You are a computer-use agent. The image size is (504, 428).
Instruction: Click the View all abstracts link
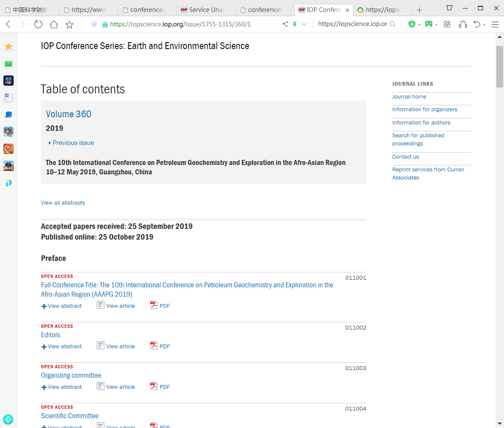pos(63,203)
